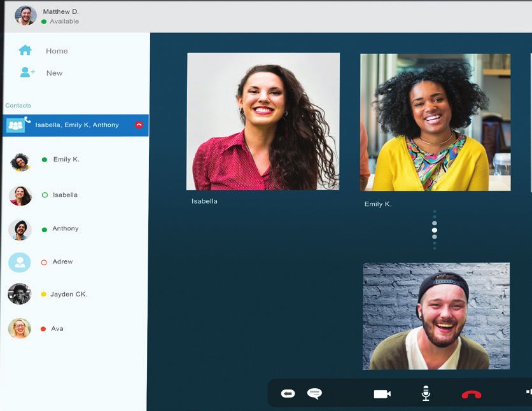532x411 pixels.
Task: Click Adrew placeholder avatar
Action: click(x=20, y=263)
